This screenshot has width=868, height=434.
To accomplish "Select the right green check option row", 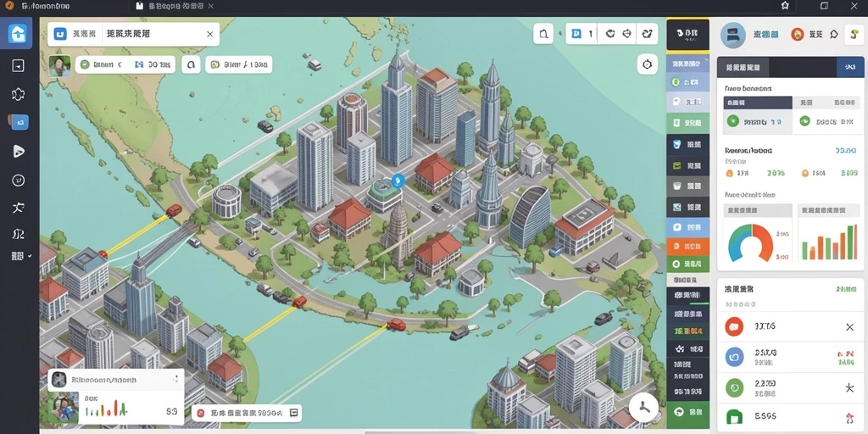I will click(828, 121).
